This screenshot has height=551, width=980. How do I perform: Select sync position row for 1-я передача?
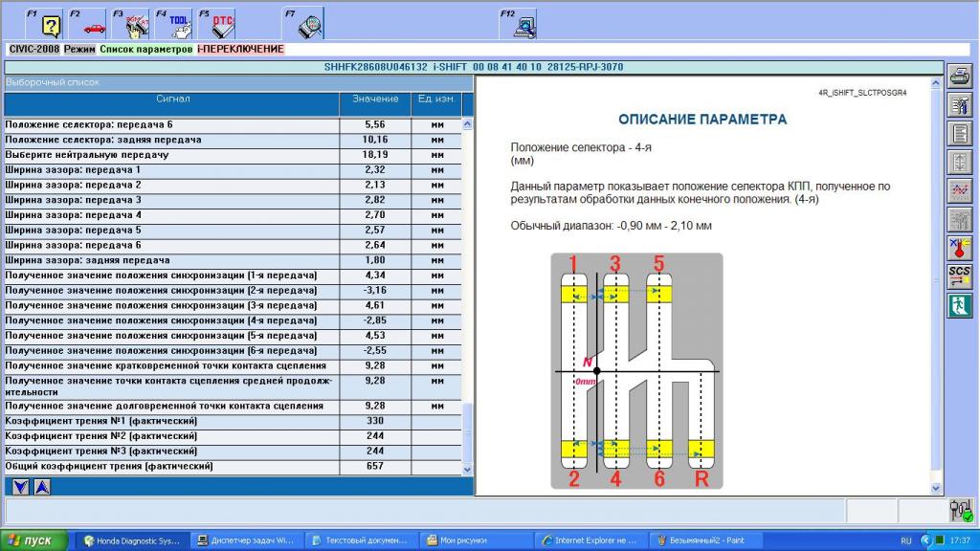pos(233,275)
